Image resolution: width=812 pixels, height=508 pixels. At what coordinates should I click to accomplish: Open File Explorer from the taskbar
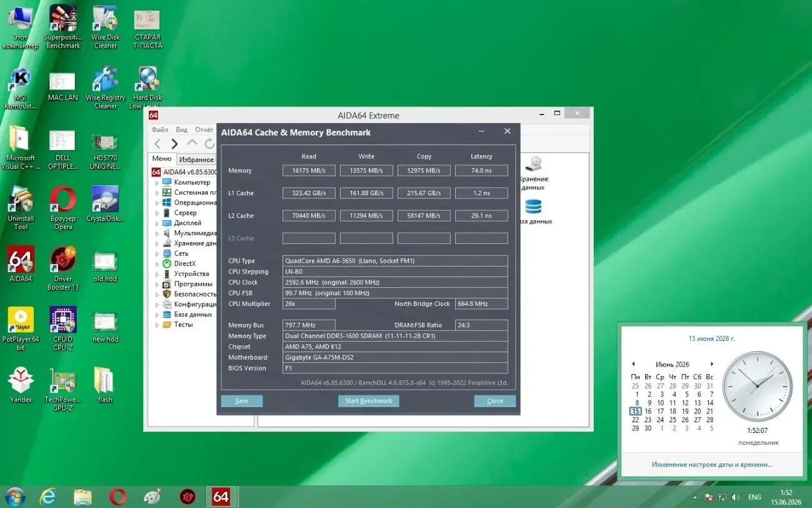tap(83, 497)
